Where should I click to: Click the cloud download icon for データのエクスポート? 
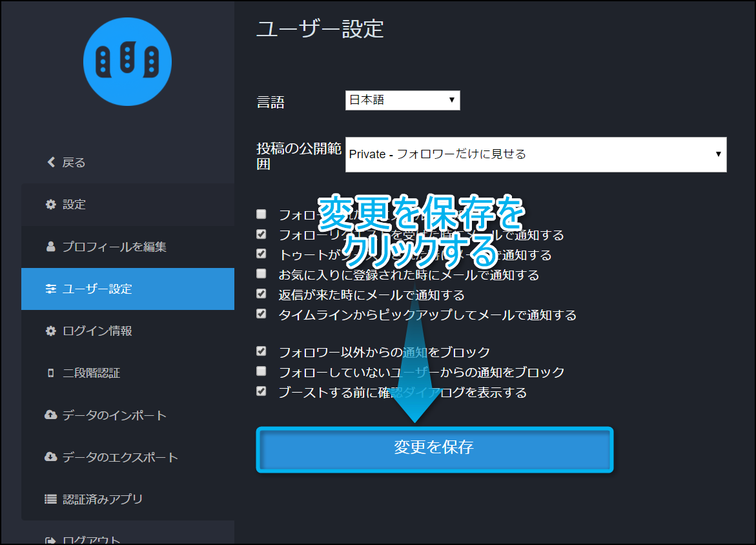tap(51, 457)
